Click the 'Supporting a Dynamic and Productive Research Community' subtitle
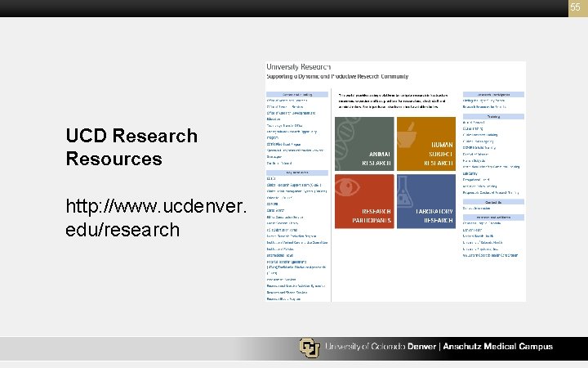Image resolution: width=588 pixels, height=368 pixels. click(337, 76)
